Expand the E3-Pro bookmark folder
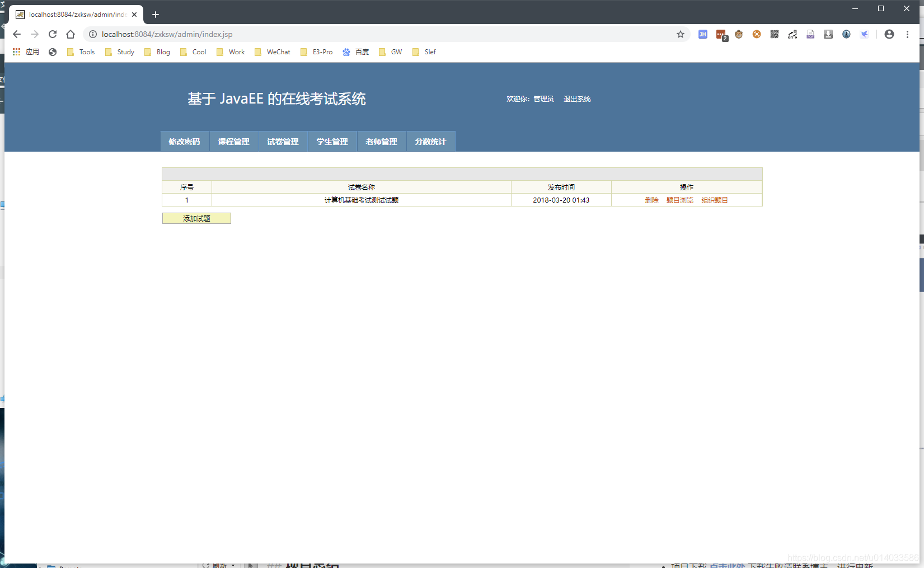The width and height of the screenshot is (924, 568). (x=317, y=52)
